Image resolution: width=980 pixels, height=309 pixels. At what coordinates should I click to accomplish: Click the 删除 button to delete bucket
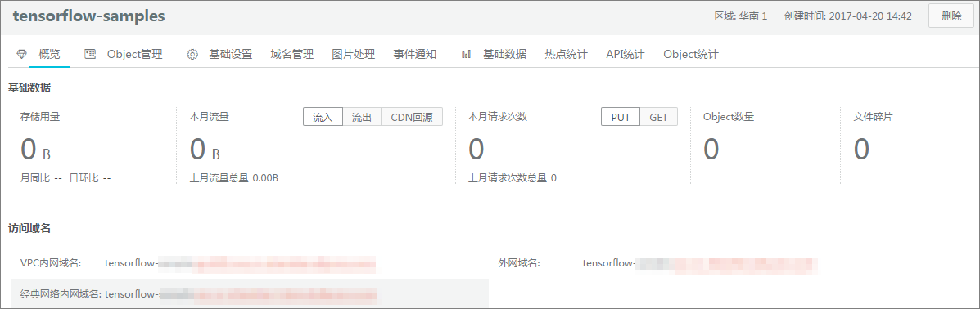(x=951, y=16)
